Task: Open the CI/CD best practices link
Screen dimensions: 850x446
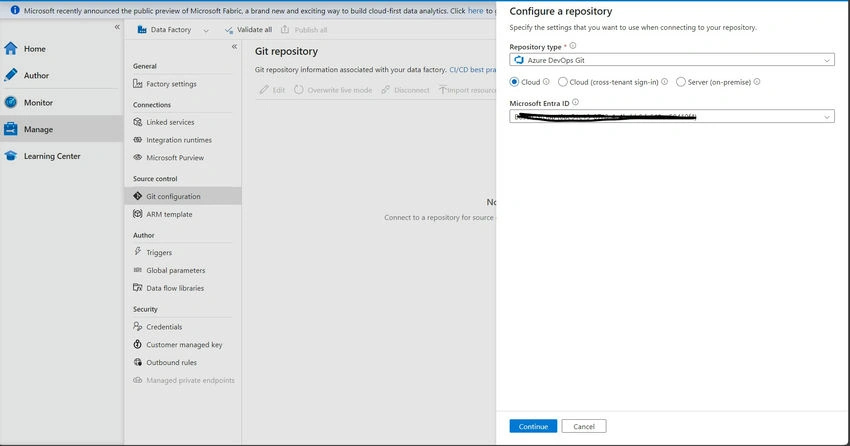Action: (x=472, y=69)
